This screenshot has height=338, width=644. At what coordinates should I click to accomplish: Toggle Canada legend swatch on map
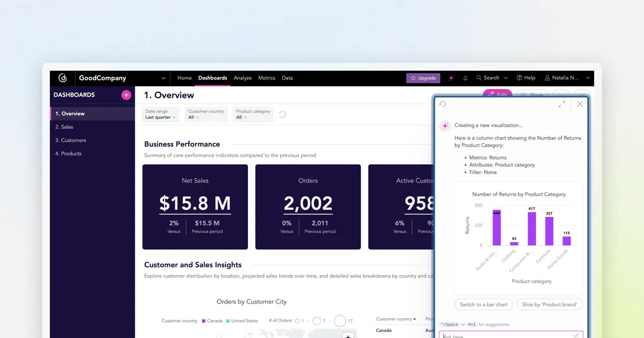(x=204, y=321)
